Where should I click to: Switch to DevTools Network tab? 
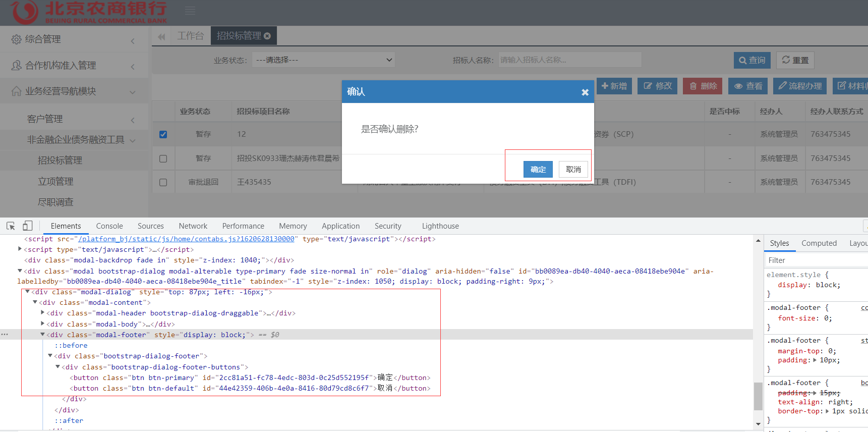point(193,226)
